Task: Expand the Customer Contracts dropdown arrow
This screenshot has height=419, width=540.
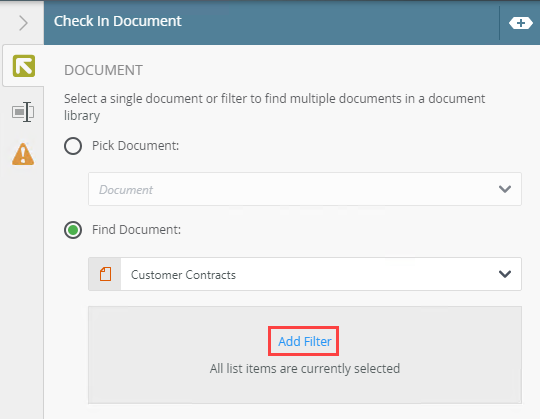Action: pyautogui.click(x=505, y=274)
